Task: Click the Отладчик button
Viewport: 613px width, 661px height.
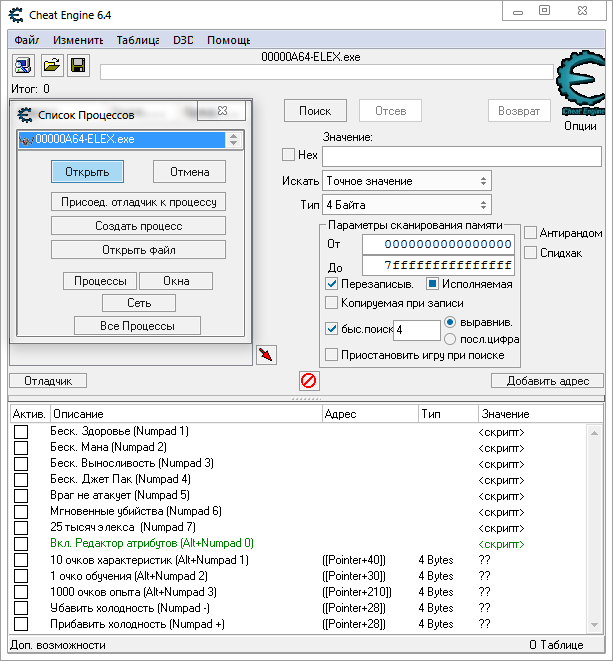Action: 48,381
